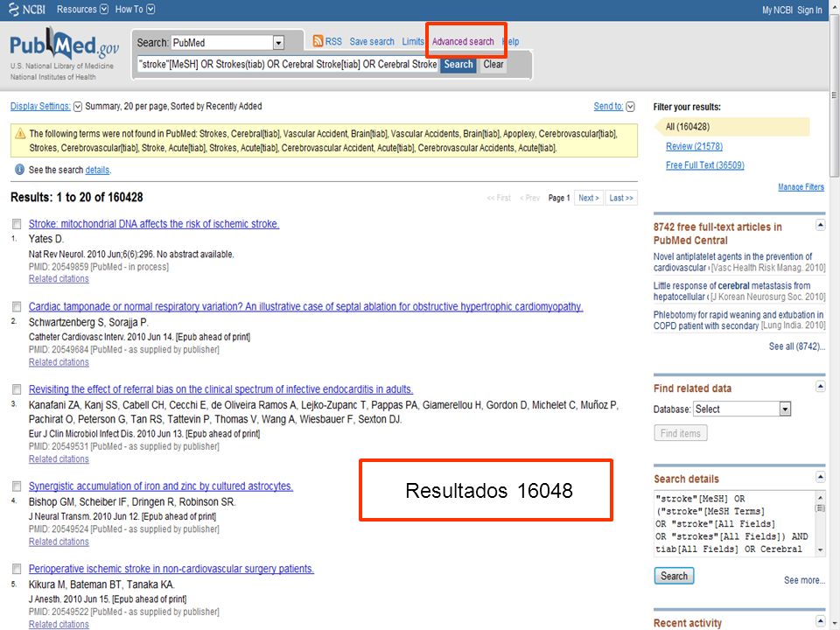840x630 pixels.
Task: Click the My NCBI link
Action: point(777,10)
